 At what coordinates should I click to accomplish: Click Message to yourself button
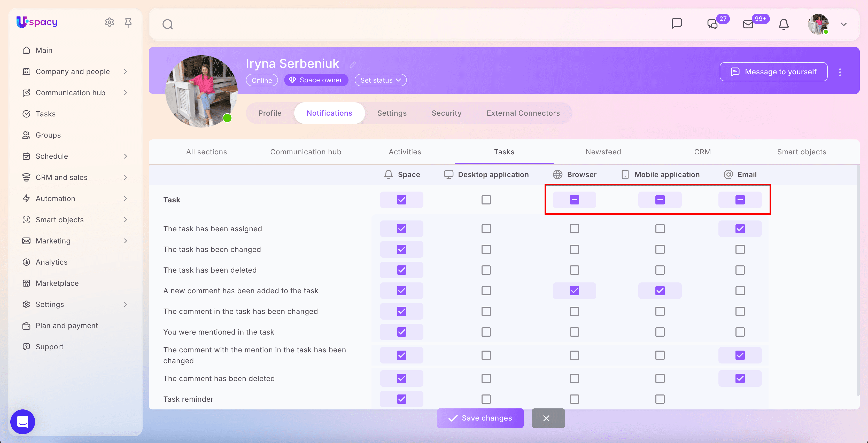click(773, 72)
